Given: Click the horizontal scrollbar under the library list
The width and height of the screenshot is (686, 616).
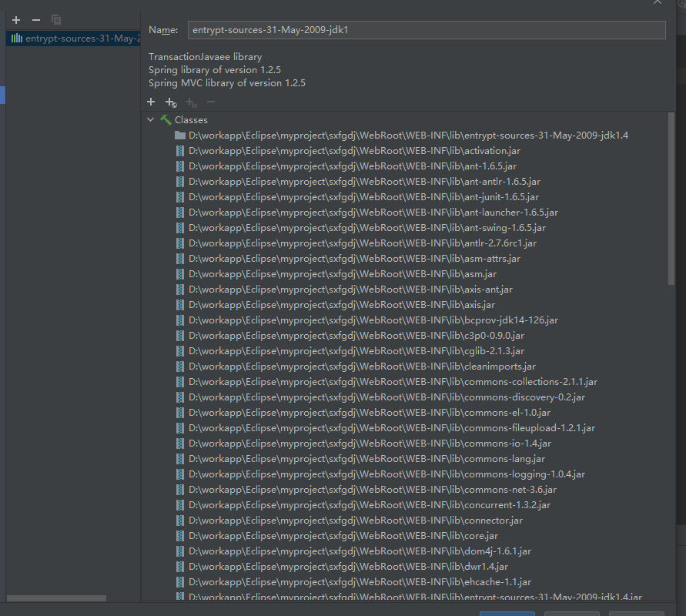Looking at the screenshot, I should [56, 598].
